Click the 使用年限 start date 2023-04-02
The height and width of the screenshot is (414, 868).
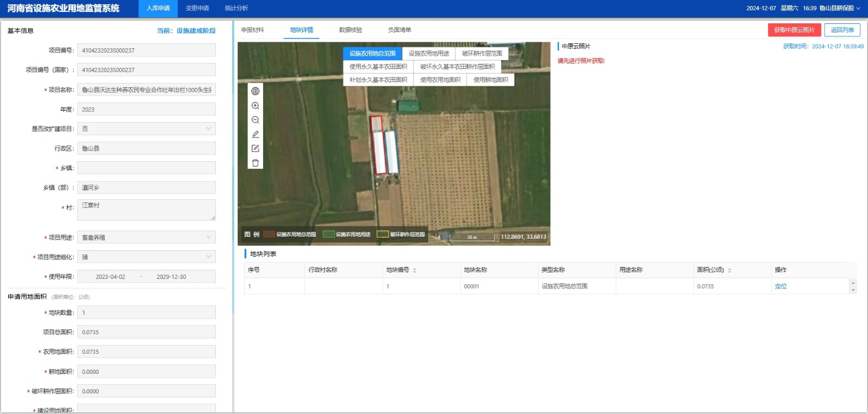(x=110, y=277)
